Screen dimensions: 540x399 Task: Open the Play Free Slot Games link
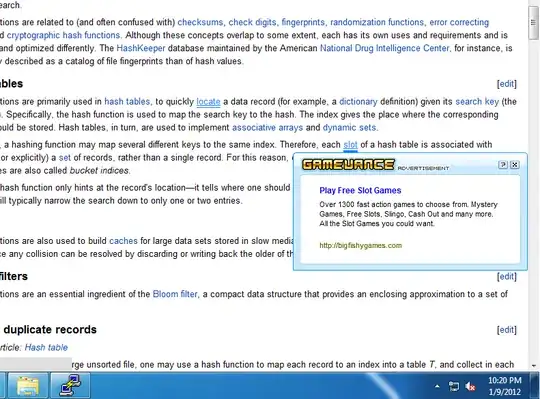360,190
